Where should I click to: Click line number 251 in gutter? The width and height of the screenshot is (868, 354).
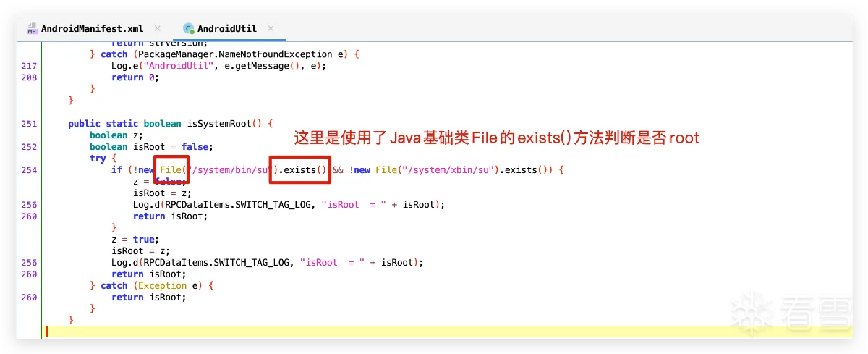(29, 124)
